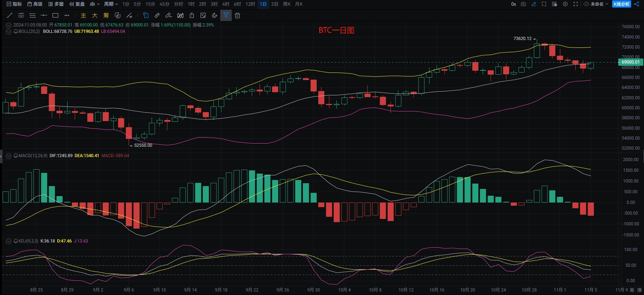644x295 pixels.
Task: Switch to the 4时 timeframe
Action: tap(226, 4)
